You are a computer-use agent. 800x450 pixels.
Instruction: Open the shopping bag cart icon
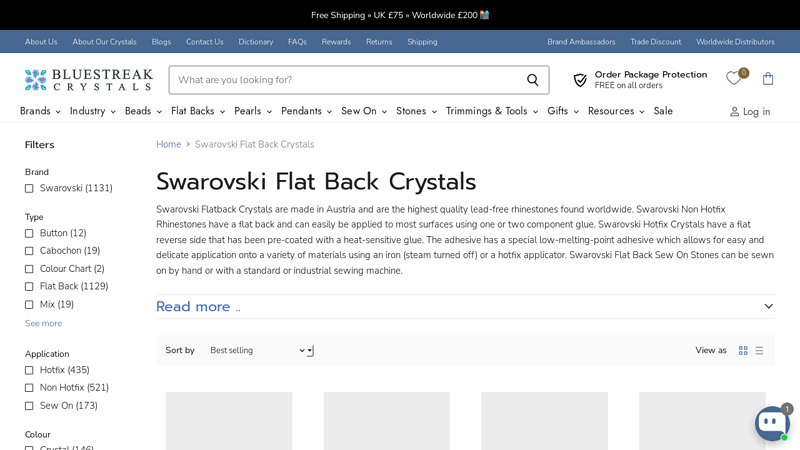pyautogui.click(x=768, y=79)
